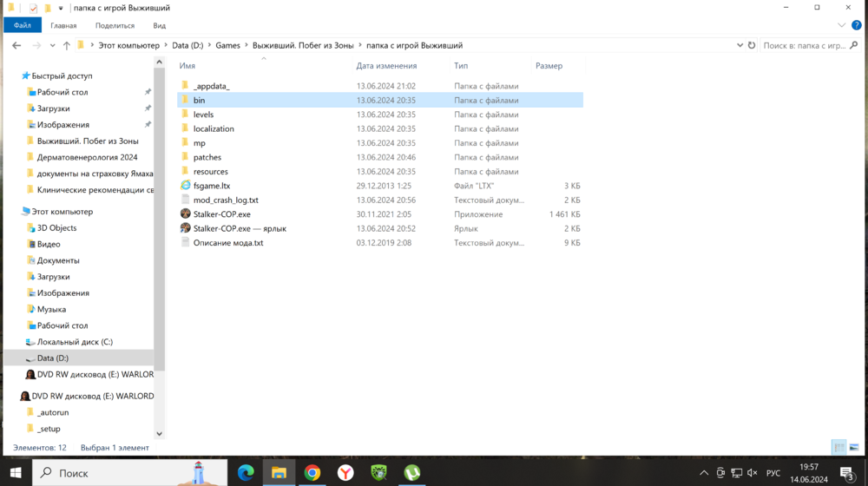Image resolution: width=868 pixels, height=486 pixels.
Task: Switch to large thumbnails view
Action: click(855, 448)
